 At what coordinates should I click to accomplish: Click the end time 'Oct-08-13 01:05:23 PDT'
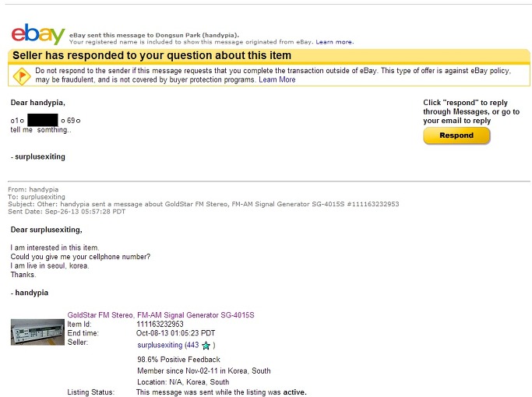point(175,333)
